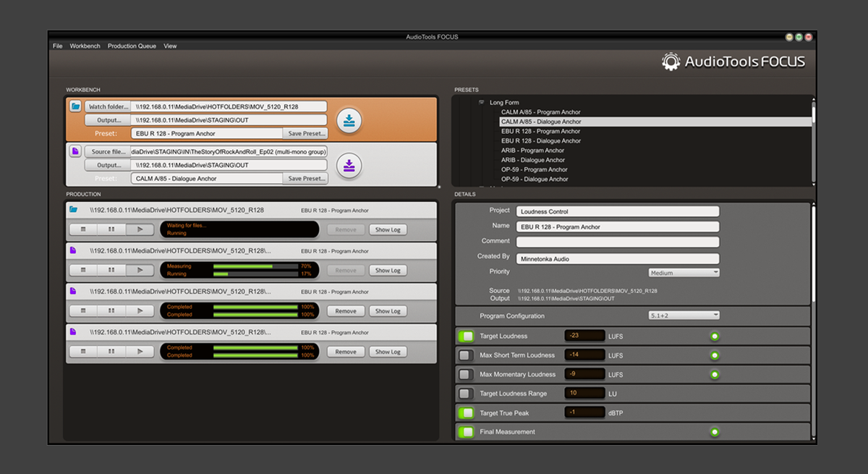This screenshot has width=868, height=474.
Task: Click the Project field with Loudness Control
Action: [x=618, y=211]
